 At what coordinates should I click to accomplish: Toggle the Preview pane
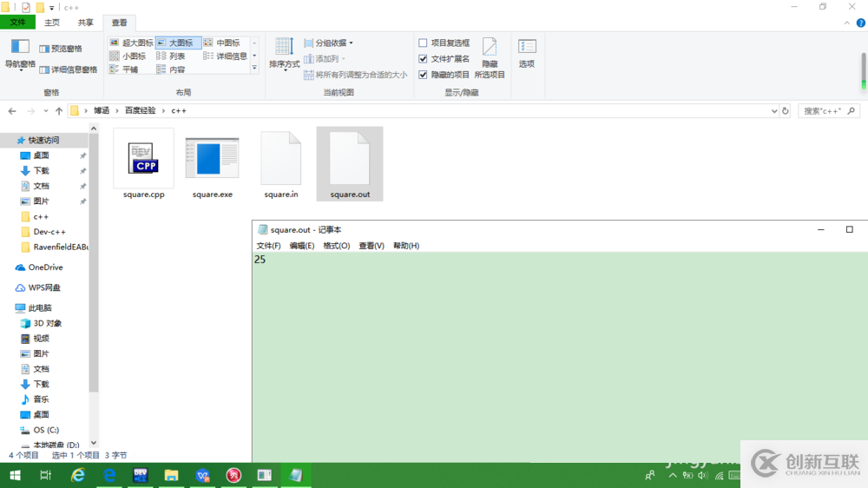click(61, 49)
